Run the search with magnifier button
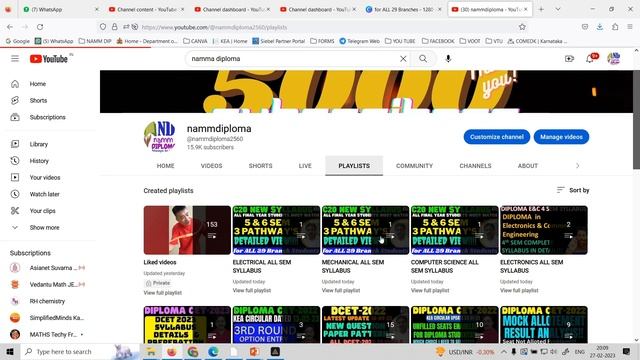Image resolution: width=640 pixels, height=360 pixels. point(423,59)
